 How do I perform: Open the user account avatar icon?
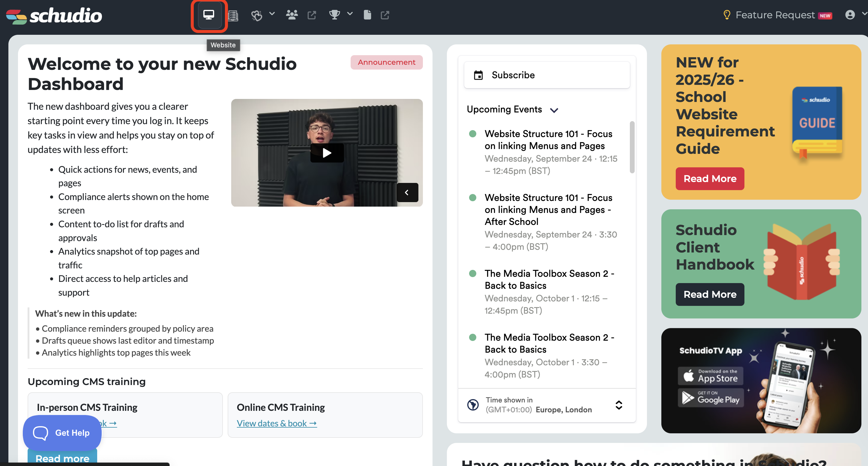tap(850, 15)
